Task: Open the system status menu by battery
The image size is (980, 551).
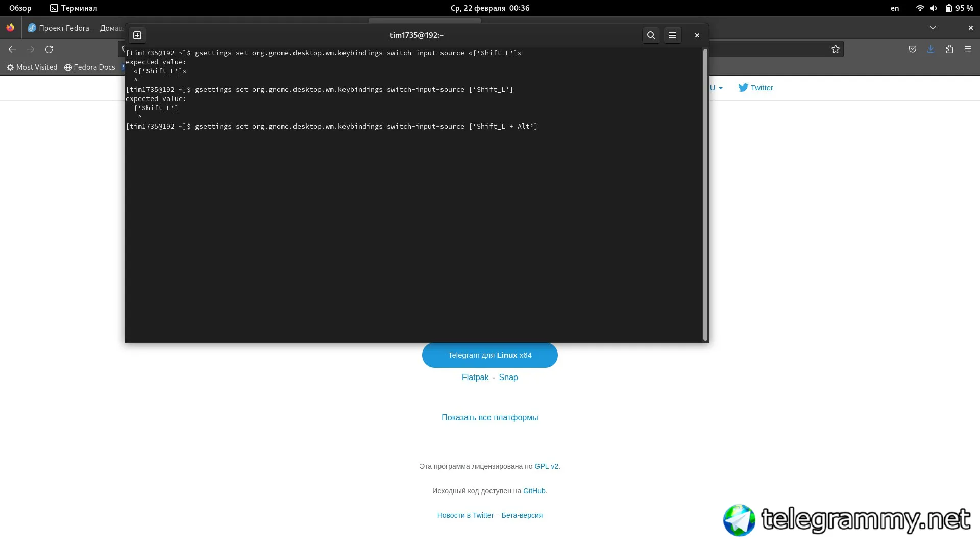Action: [x=959, y=8]
